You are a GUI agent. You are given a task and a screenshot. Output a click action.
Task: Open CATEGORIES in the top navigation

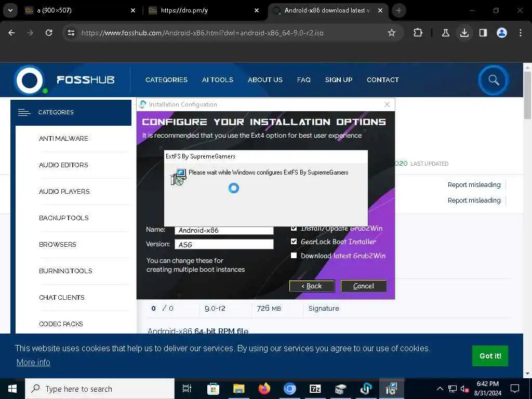tap(166, 79)
